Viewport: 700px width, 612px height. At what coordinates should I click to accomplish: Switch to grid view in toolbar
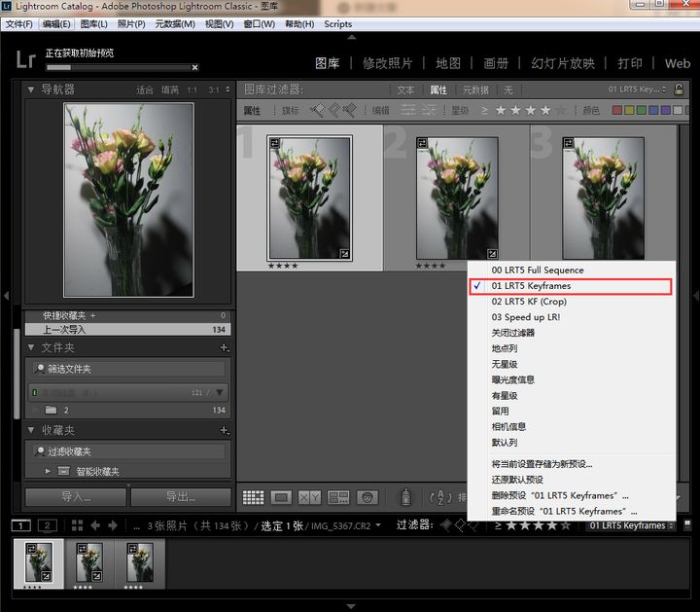pos(253,497)
